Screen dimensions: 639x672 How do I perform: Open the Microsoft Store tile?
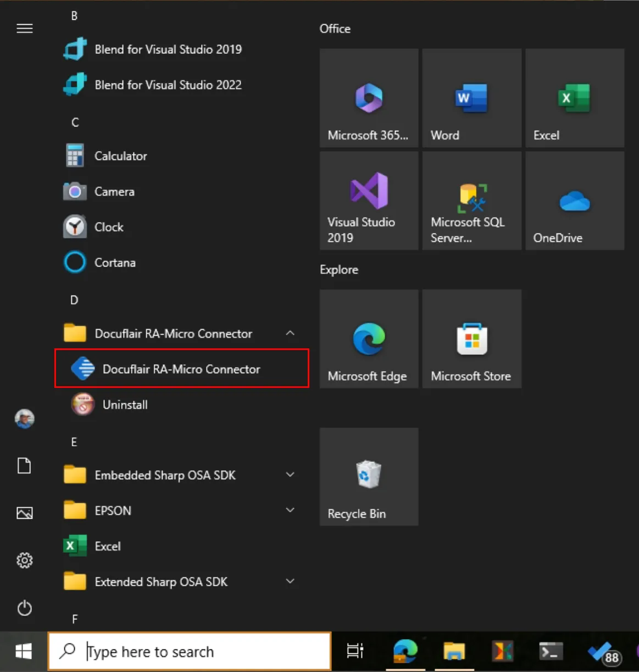(x=471, y=339)
